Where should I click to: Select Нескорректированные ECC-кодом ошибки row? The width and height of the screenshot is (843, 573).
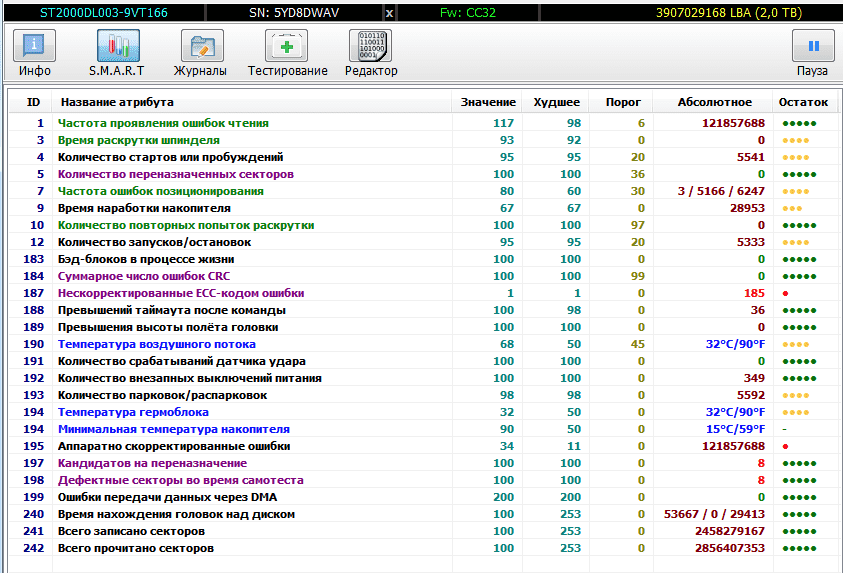pos(181,293)
